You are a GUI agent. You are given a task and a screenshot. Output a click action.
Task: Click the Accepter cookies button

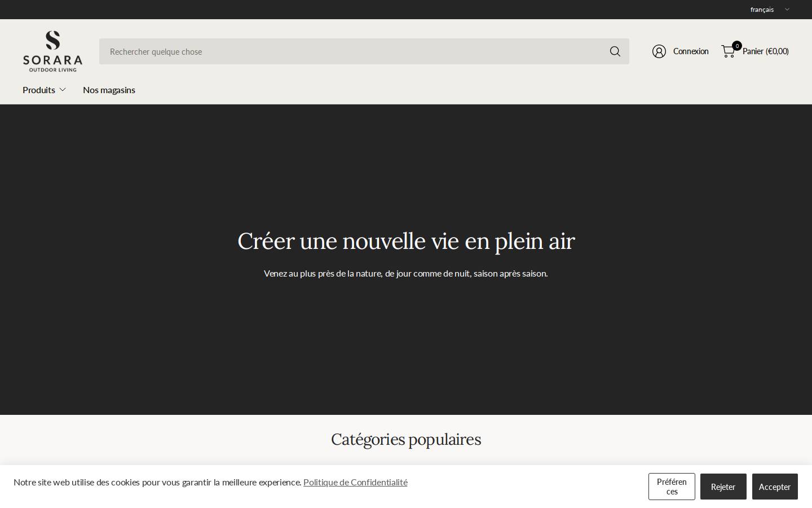coord(775,487)
